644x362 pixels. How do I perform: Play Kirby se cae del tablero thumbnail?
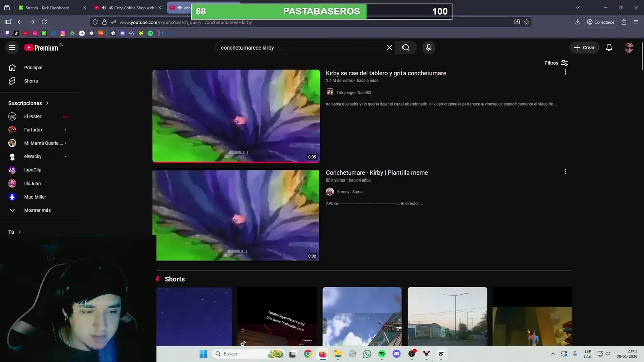point(236,116)
